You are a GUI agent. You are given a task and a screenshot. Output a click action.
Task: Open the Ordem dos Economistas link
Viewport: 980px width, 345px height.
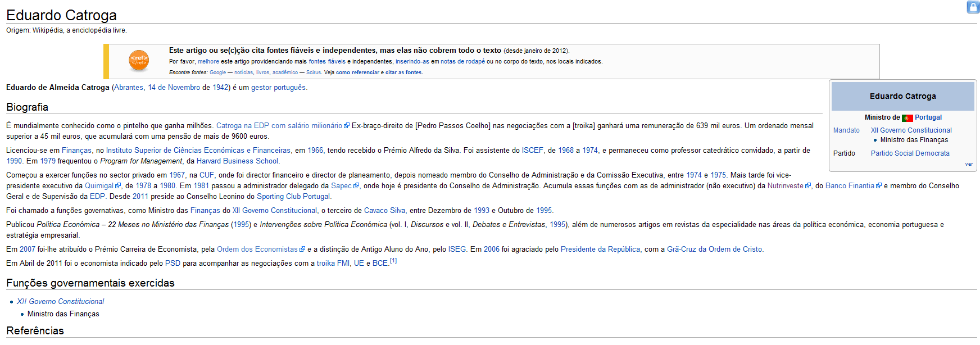pos(257,249)
